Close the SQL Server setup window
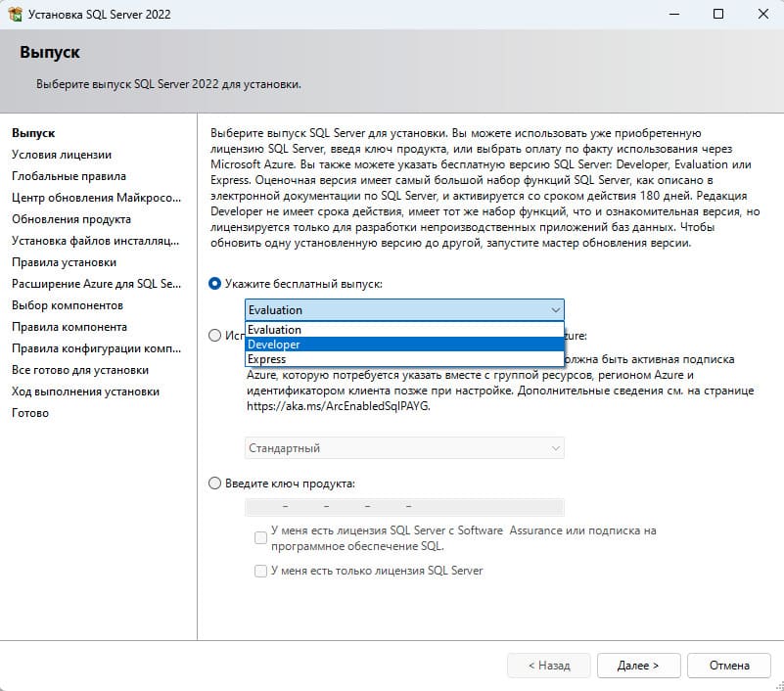Screen dimensions: 784x691 click(763, 14)
